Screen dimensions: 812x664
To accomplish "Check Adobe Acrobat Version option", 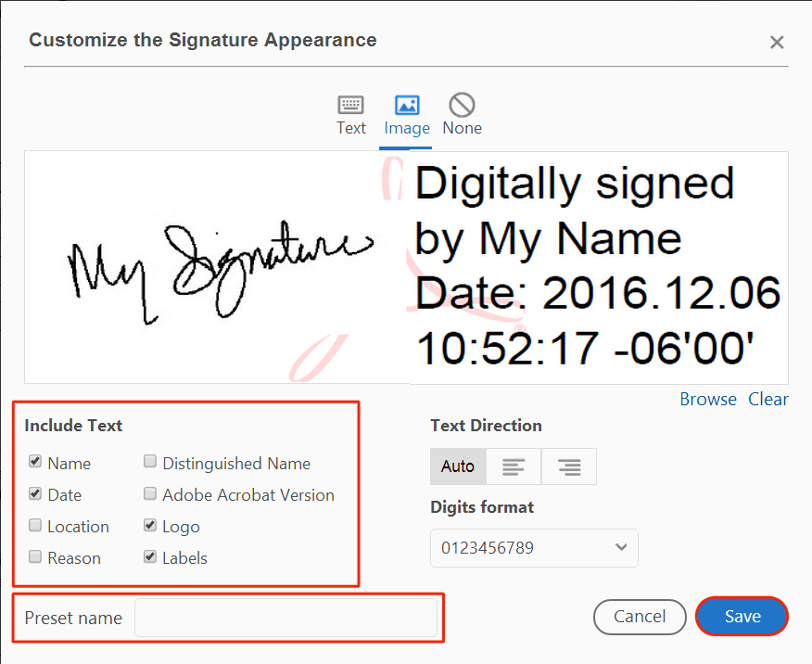I will (150, 493).
